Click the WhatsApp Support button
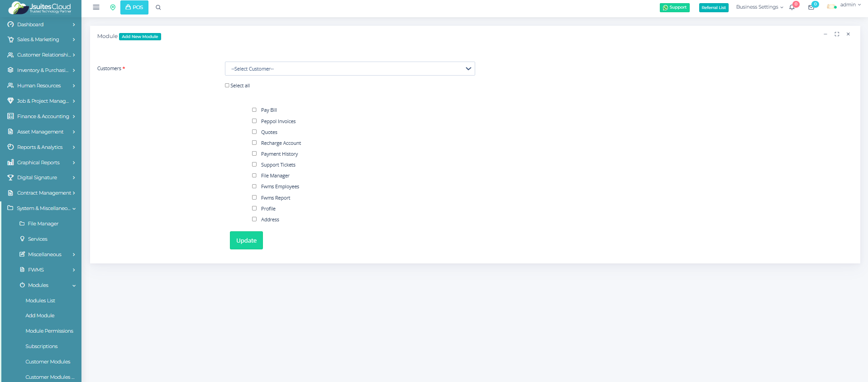 (674, 7)
